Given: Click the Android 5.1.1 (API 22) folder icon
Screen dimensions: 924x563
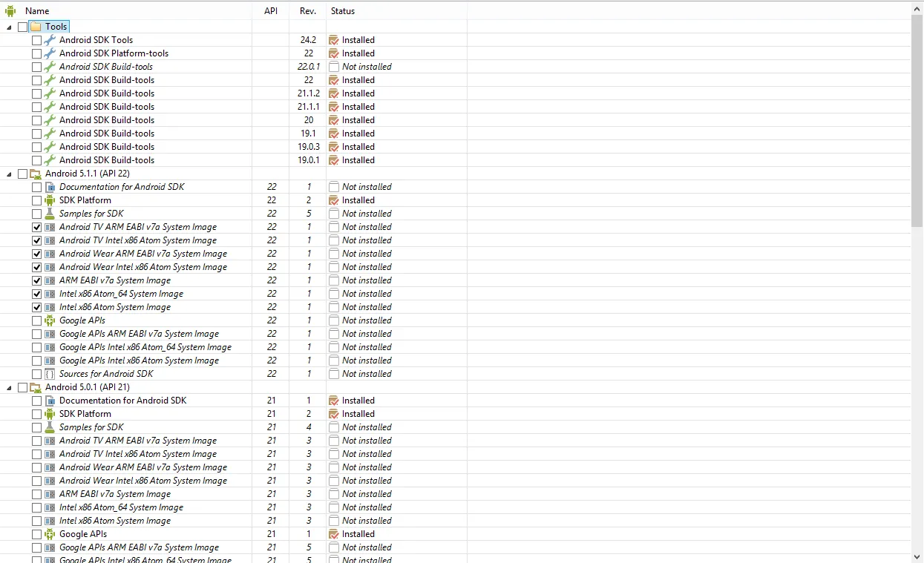Looking at the screenshot, I should pyautogui.click(x=36, y=174).
